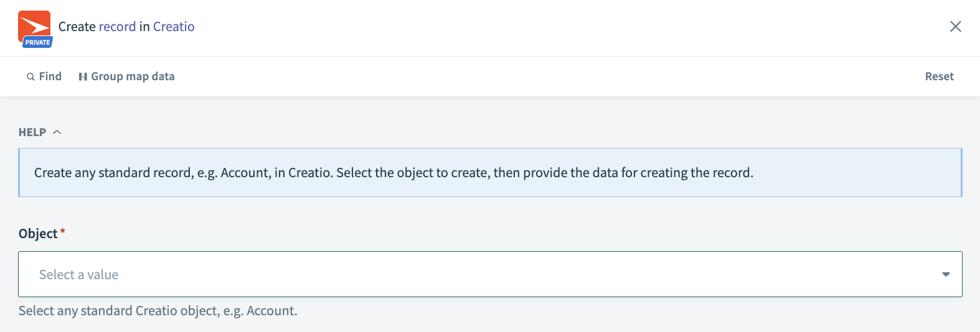This screenshot has height=332, width=980.
Task: Open the Object dropdown arrow
Action: tap(945, 274)
